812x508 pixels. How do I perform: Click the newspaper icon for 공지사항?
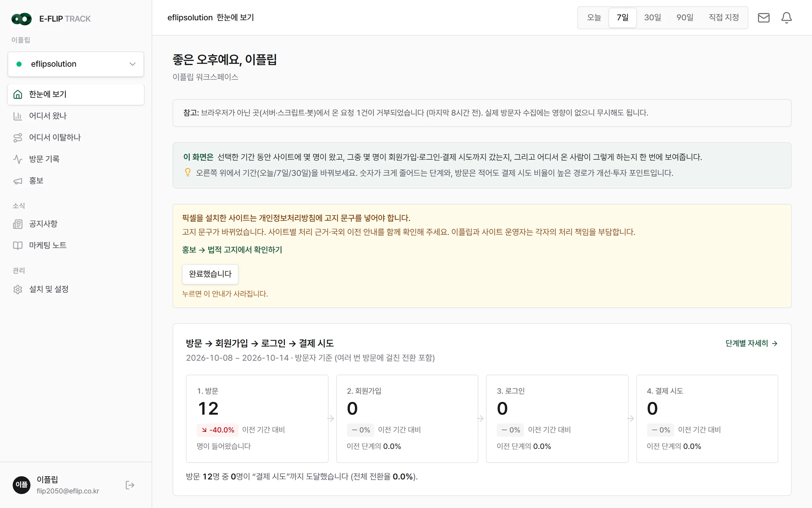pyautogui.click(x=18, y=224)
